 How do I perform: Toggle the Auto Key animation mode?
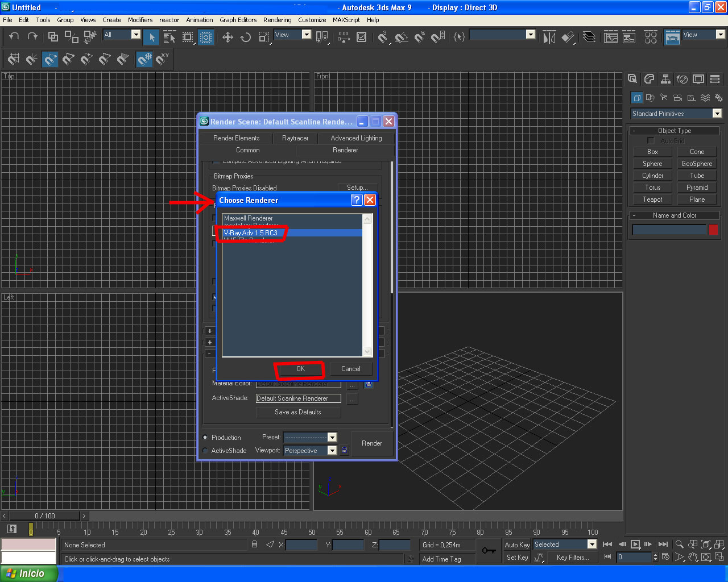click(x=517, y=545)
